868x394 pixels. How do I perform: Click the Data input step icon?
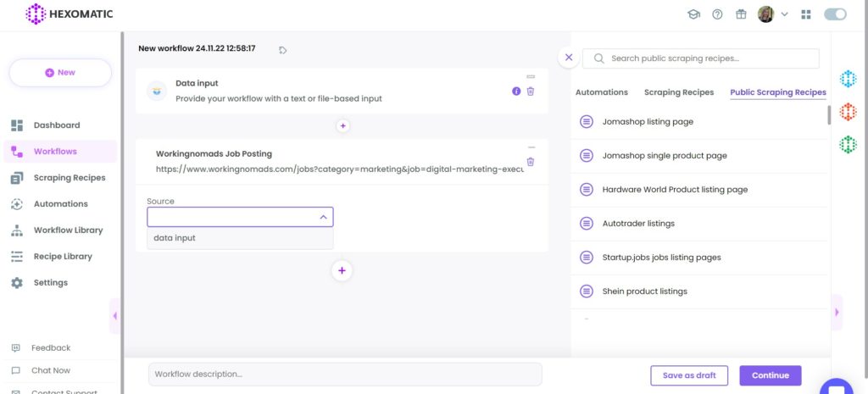157,91
